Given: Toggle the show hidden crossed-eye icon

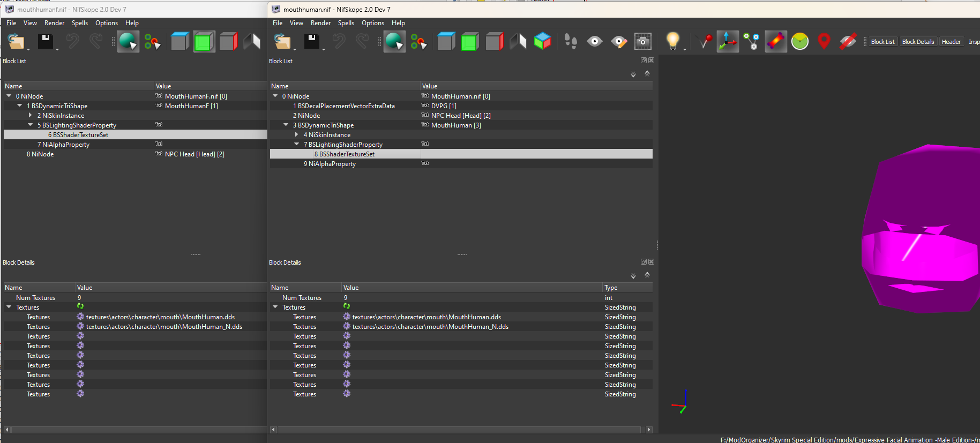Looking at the screenshot, I should (x=848, y=41).
